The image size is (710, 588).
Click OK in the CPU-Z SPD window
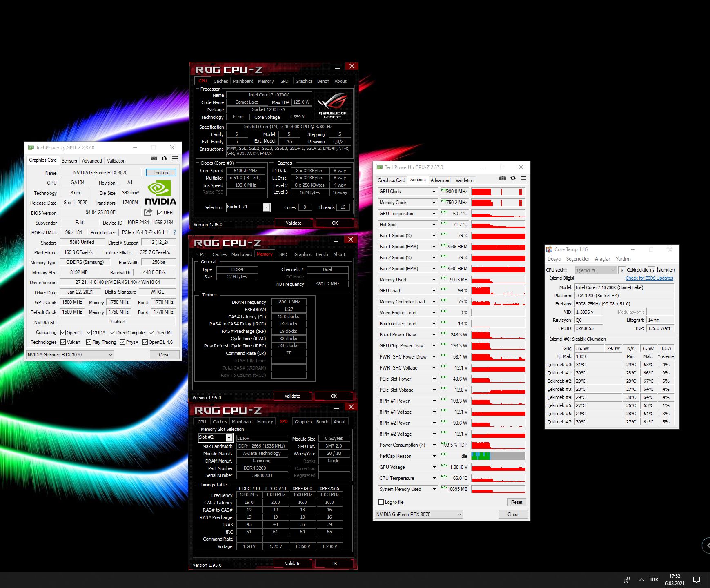tap(334, 563)
